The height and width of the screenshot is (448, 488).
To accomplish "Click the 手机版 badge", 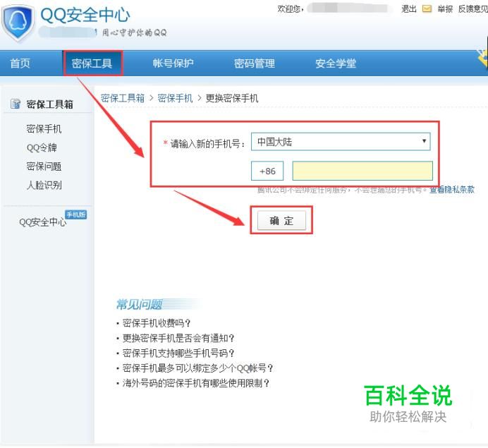I will click(75, 214).
